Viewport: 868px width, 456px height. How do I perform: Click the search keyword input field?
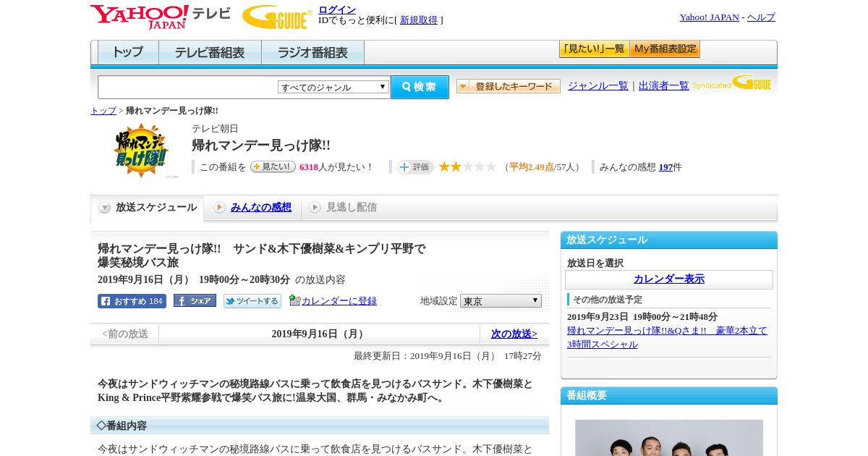188,87
